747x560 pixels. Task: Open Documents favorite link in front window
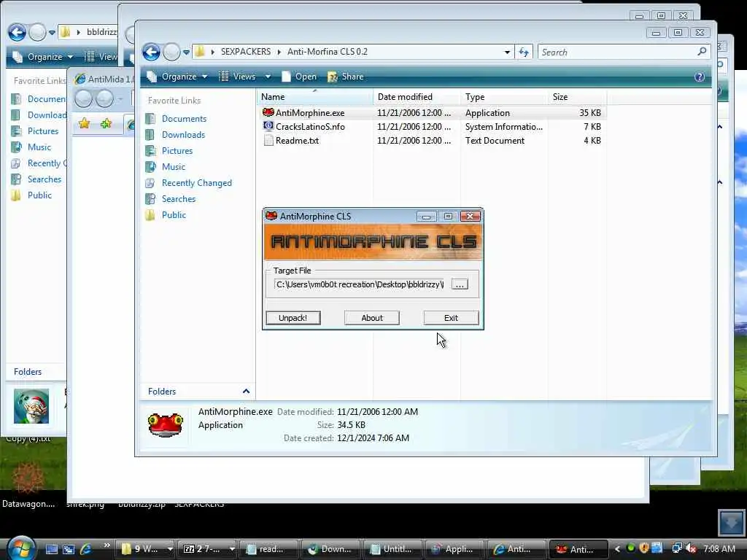[184, 119]
